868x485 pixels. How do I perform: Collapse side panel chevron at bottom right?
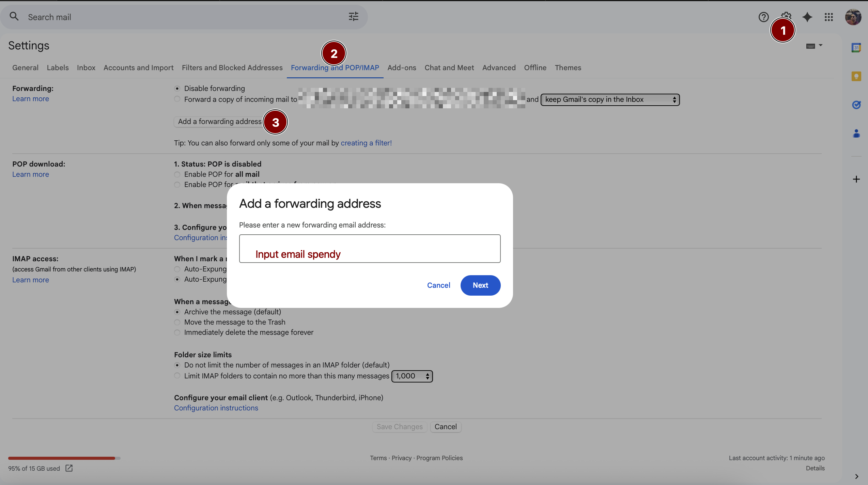click(856, 476)
